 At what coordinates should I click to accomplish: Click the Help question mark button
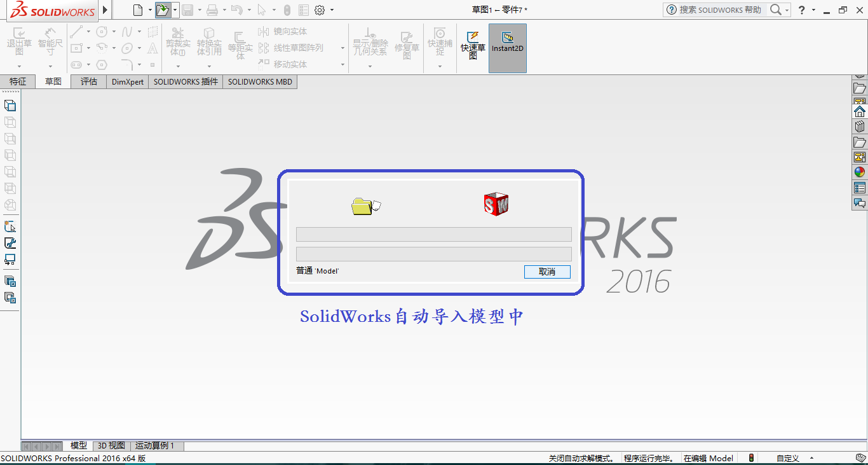[802, 10]
